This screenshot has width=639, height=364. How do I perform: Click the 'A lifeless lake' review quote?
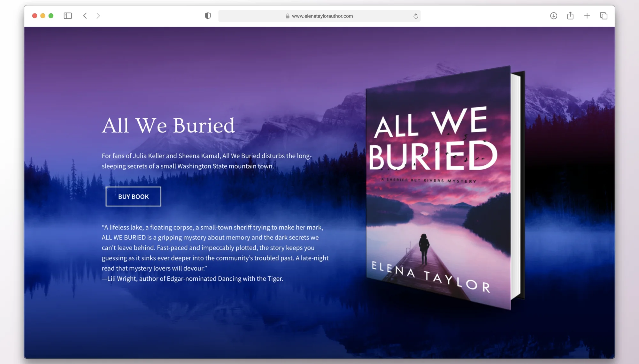[x=215, y=248]
